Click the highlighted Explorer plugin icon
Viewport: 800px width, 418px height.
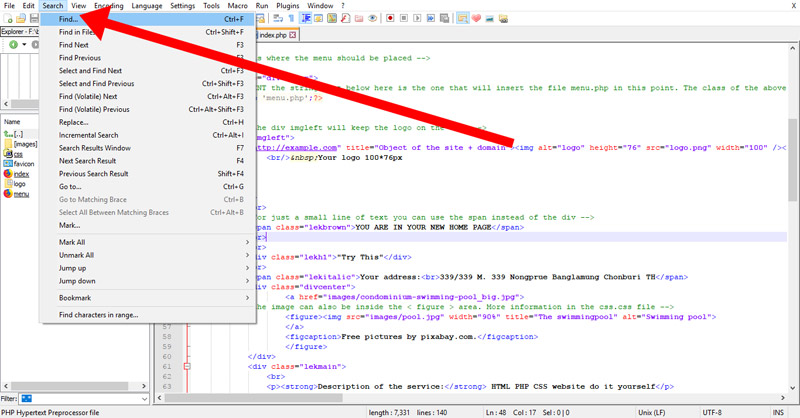(462, 18)
